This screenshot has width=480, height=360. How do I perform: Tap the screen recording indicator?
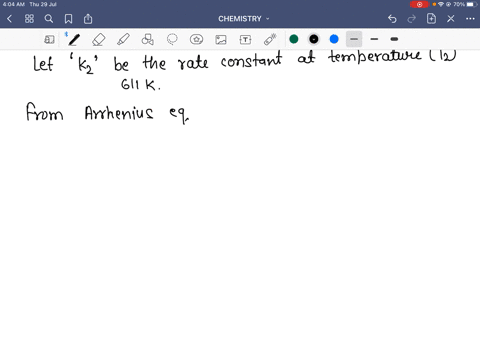(419, 4)
